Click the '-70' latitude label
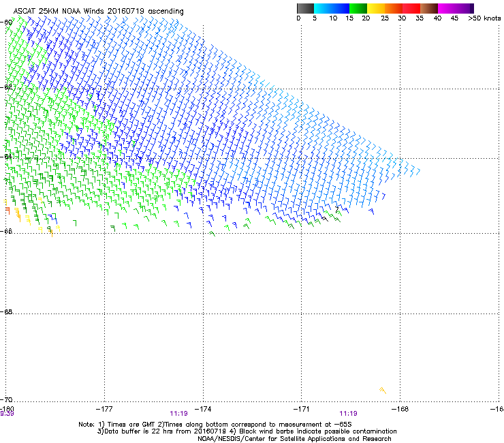 click(x=6, y=399)
